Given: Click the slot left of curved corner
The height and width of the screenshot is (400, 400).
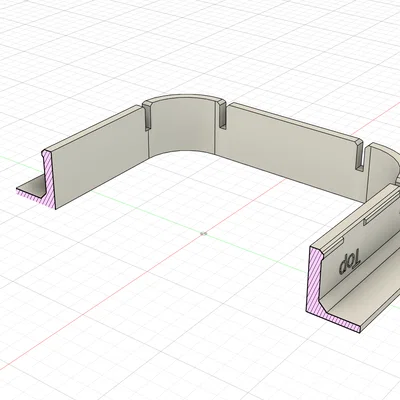Looking at the screenshot, I should pyautogui.click(x=146, y=117).
